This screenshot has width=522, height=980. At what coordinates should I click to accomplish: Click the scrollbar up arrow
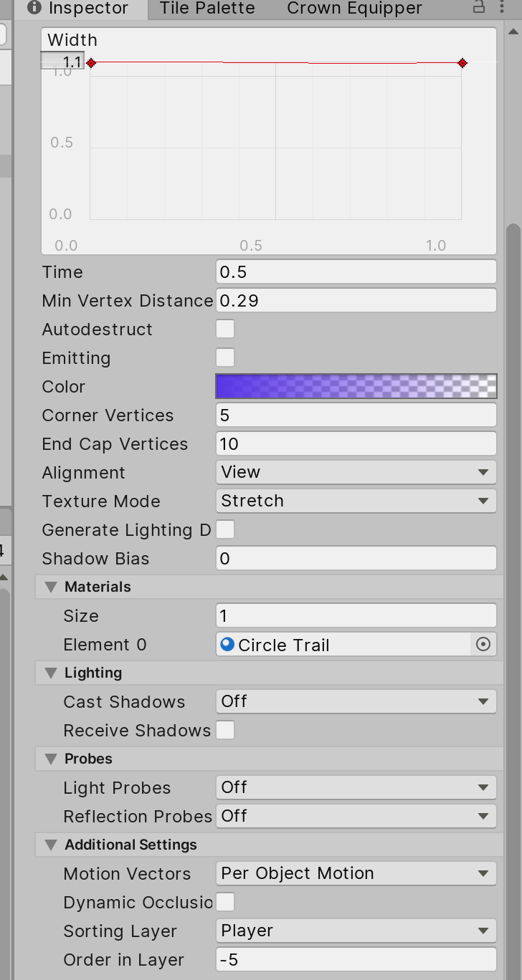coord(513,32)
